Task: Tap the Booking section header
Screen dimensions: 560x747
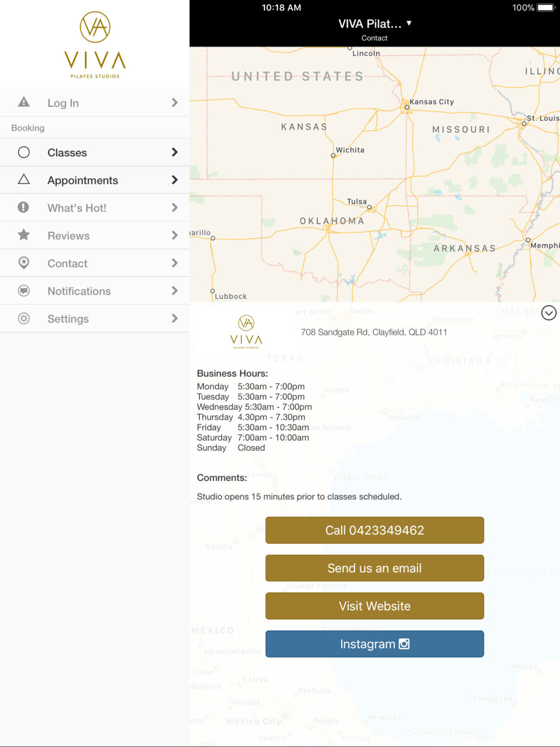Action: tap(27, 128)
